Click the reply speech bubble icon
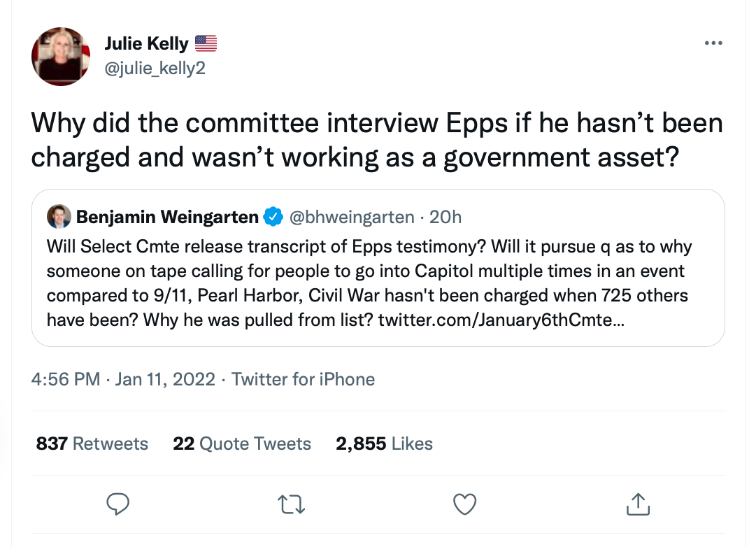 tap(117, 504)
